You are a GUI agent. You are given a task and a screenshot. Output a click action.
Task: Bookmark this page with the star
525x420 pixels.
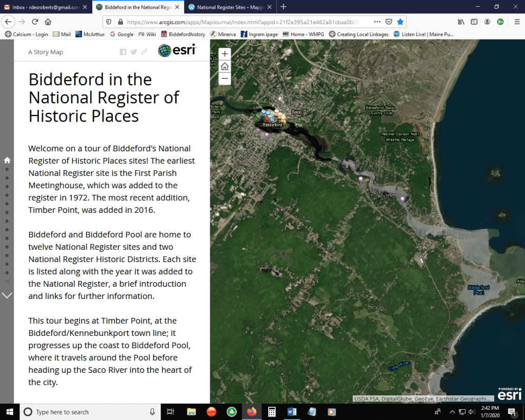[x=400, y=22]
